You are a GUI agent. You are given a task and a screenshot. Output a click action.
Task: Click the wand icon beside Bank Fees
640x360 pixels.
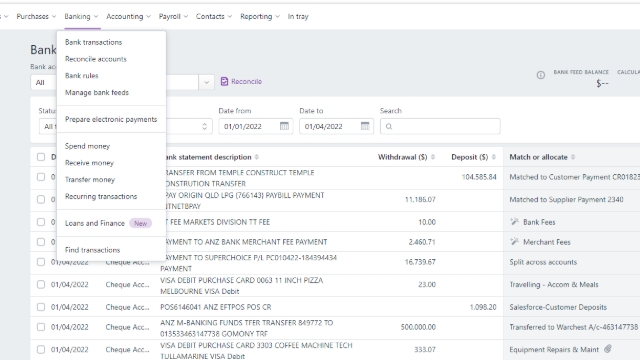(514, 222)
